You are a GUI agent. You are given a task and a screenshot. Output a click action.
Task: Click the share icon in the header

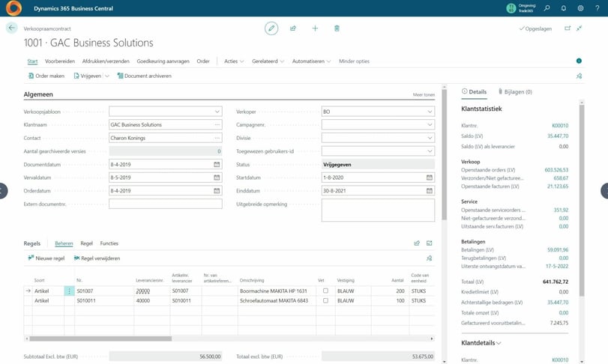tap(293, 28)
